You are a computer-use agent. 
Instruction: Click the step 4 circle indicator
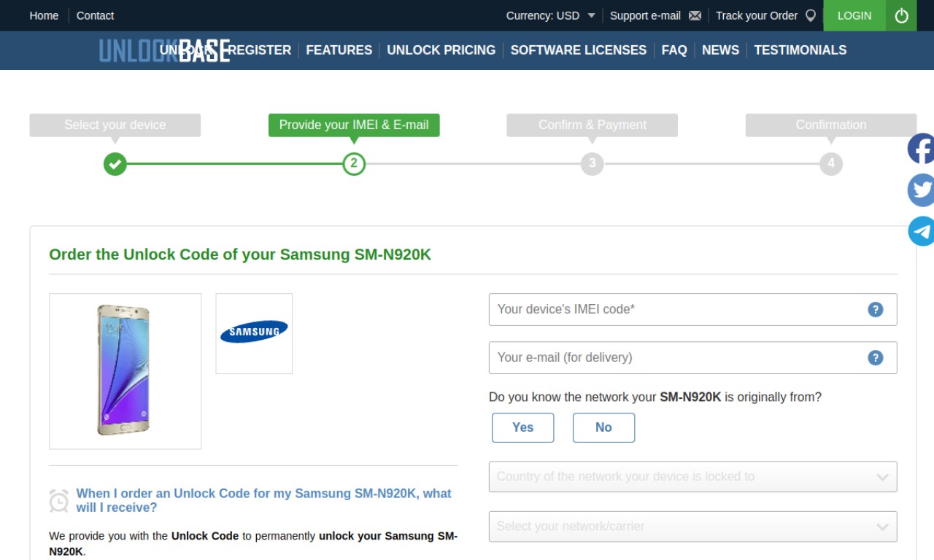point(830,163)
